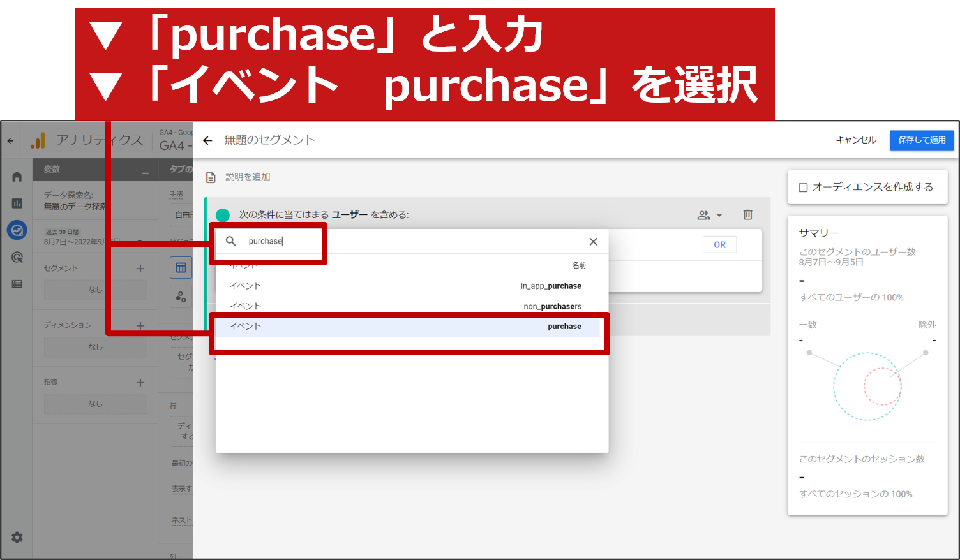The image size is (960, 560).
Task: Open the user scope dropdown
Action: [710, 216]
